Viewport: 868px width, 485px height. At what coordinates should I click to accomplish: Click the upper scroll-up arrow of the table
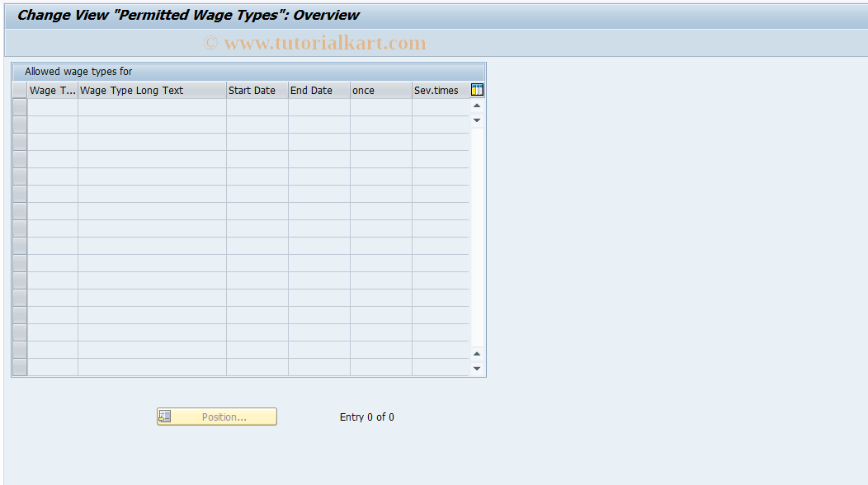(x=477, y=106)
